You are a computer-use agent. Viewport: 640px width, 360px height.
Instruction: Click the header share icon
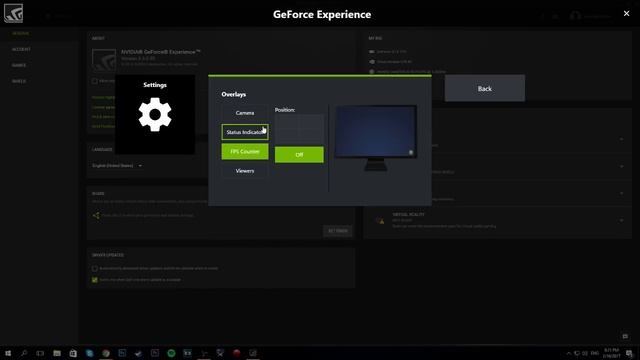(x=542, y=16)
